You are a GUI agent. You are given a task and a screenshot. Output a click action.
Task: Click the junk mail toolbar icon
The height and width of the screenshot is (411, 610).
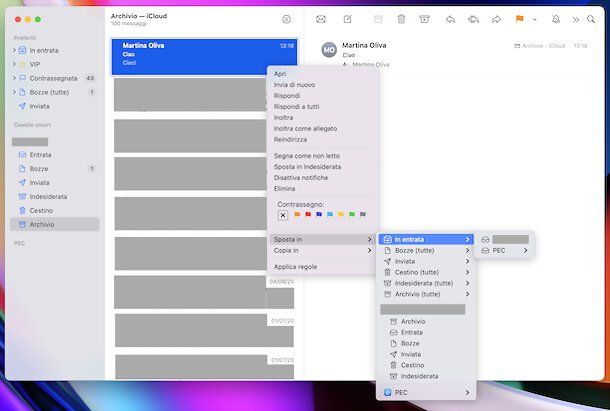[424, 19]
